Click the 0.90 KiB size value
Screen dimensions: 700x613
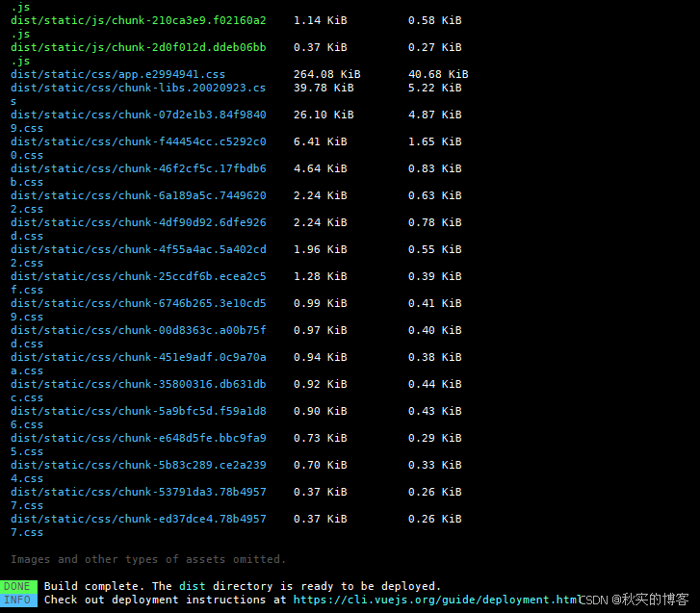click(x=320, y=411)
